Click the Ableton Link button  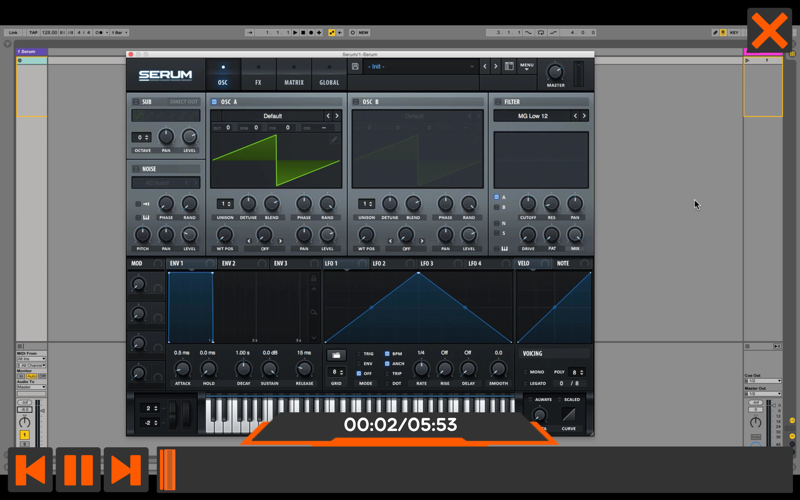(13, 32)
